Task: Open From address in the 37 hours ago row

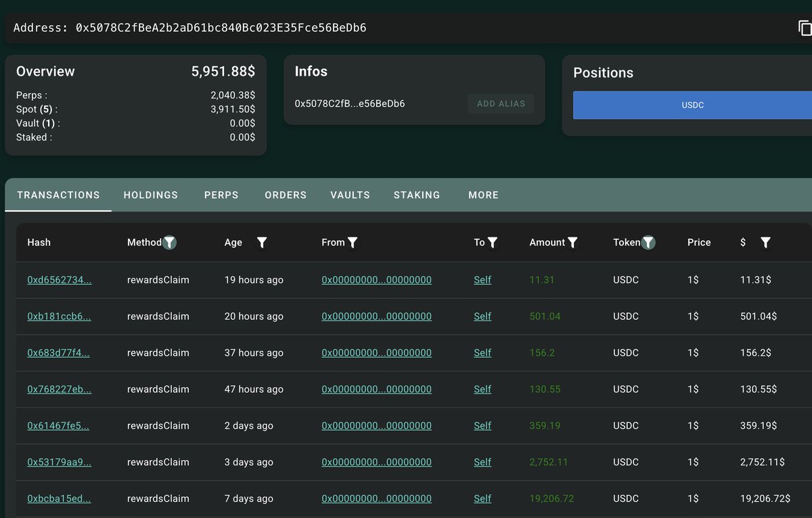Action: (376, 353)
